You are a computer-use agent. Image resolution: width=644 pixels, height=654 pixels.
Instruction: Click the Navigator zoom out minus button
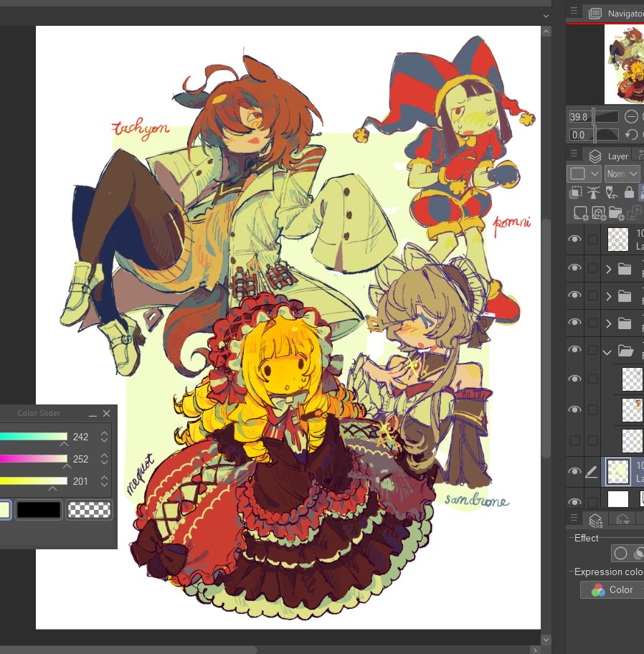631,116
